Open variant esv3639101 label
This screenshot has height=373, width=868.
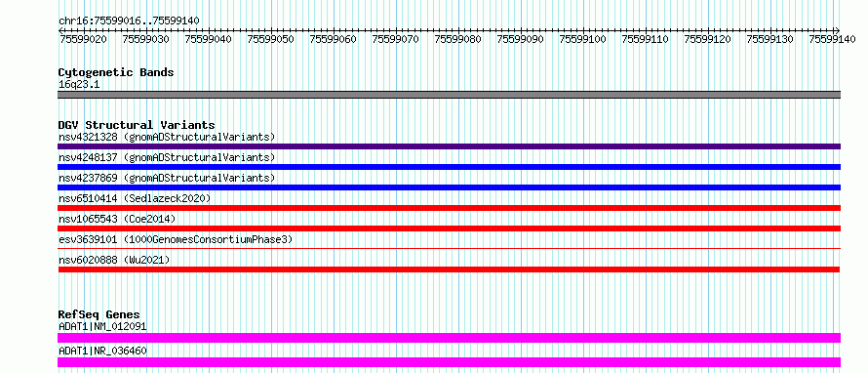point(176,239)
